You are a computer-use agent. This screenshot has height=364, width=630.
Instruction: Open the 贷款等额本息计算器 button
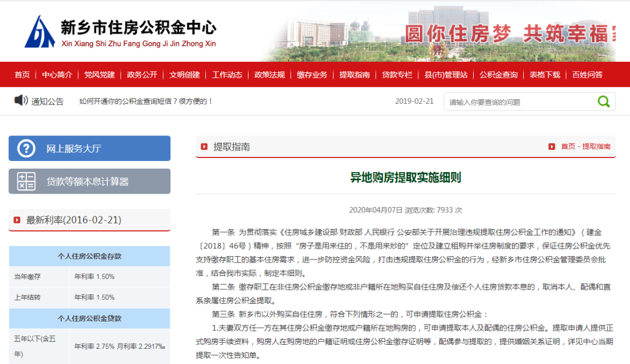point(90,181)
